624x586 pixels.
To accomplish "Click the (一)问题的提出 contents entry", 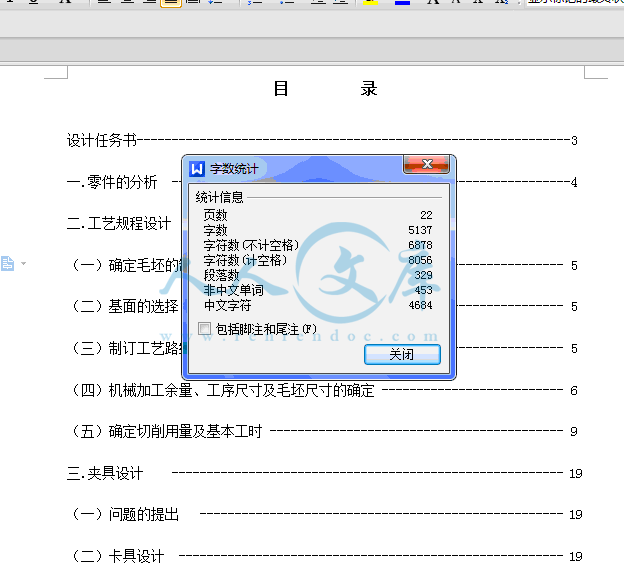I will click(x=125, y=514).
